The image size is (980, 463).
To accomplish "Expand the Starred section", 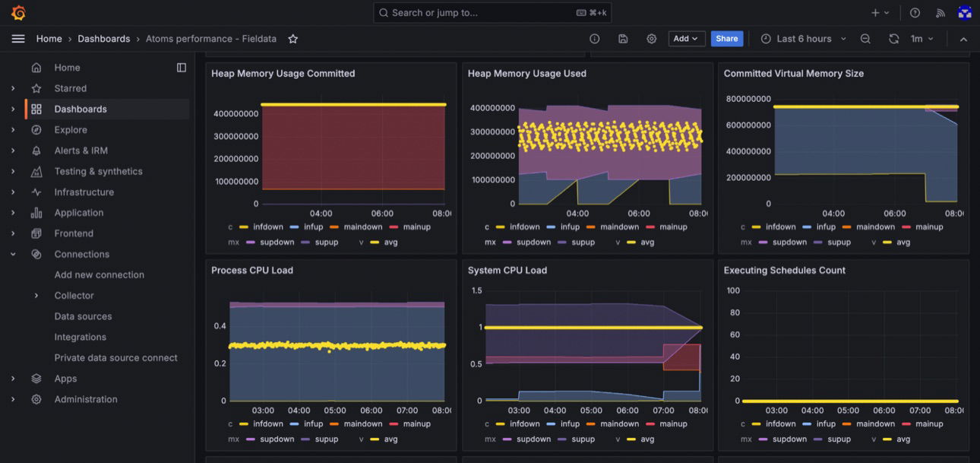I will pyautogui.click(x=13, y=88).
